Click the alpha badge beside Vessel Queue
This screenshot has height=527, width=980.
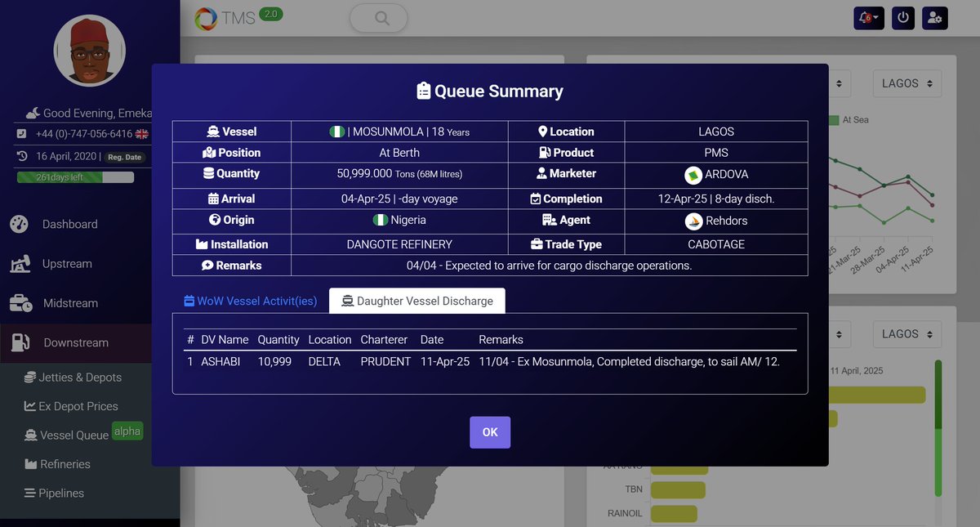(127, 431)
